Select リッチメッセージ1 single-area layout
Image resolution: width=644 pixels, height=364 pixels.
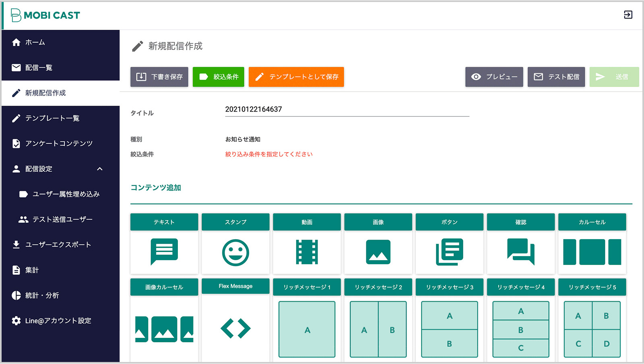click(x=307, y=329)
